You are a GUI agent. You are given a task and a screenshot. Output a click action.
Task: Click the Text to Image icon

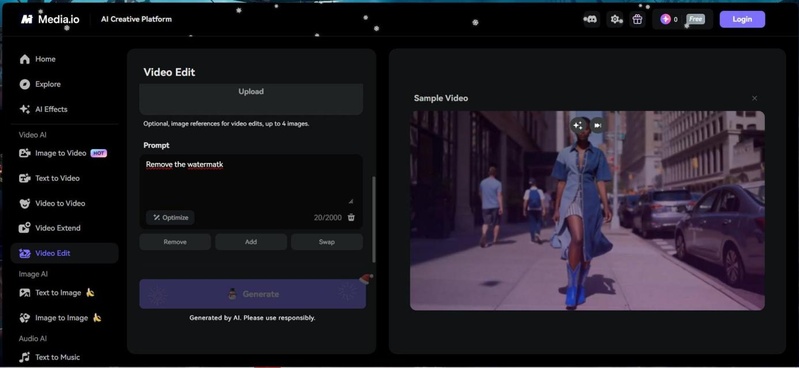click(24, 293)
